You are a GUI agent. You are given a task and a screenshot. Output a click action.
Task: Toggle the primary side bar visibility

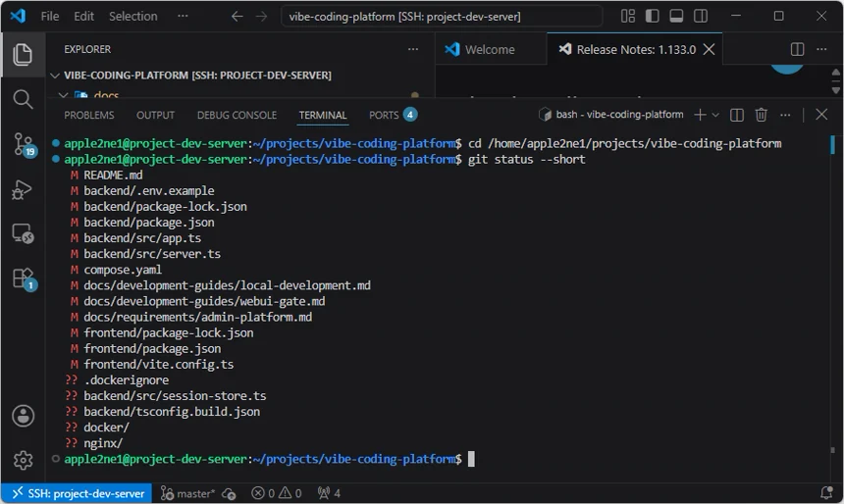click(x=652, y=16)
